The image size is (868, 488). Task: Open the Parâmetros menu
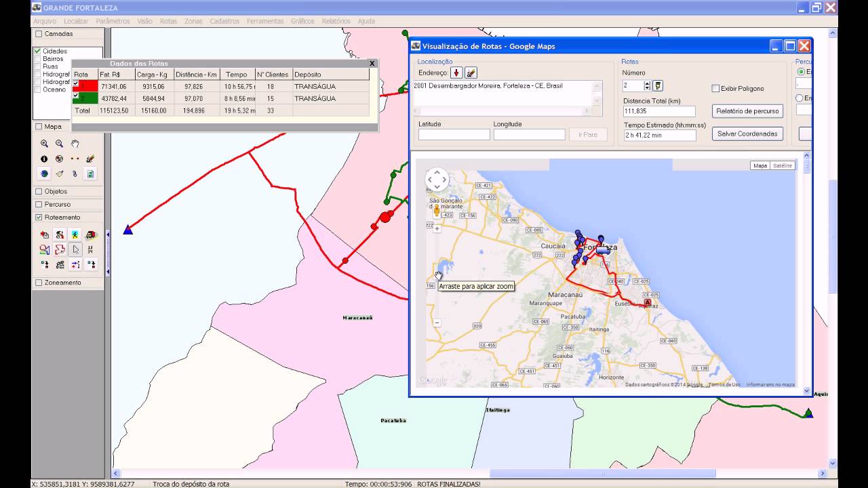coord(113,21)
